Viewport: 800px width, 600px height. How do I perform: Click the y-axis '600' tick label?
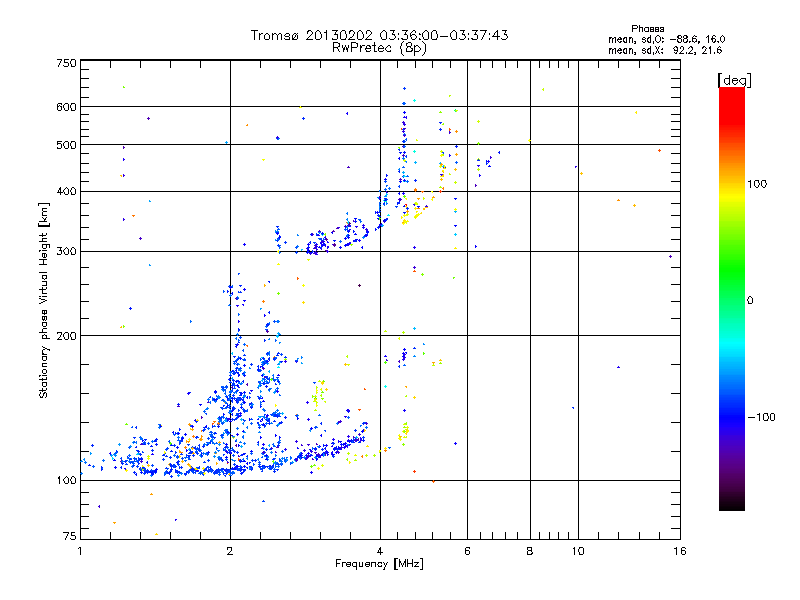tap(67, 107)
